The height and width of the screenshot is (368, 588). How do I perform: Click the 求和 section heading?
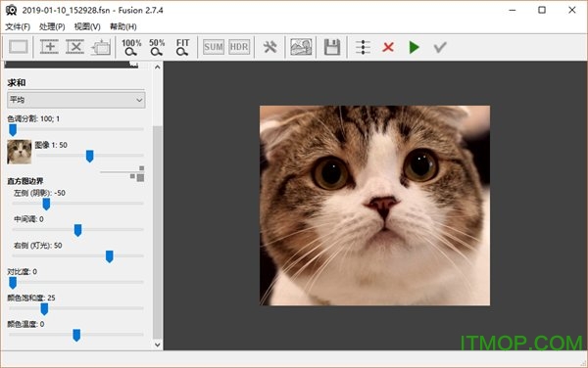(17, 83)
